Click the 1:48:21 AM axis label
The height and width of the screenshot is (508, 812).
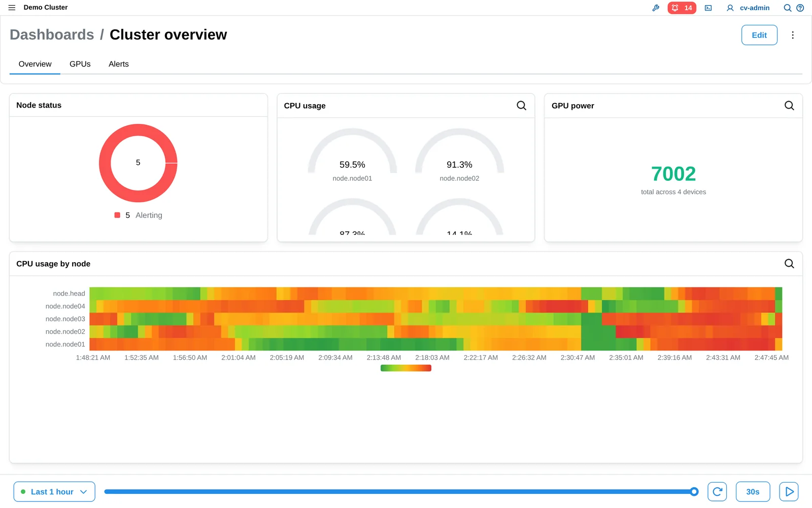93,358
